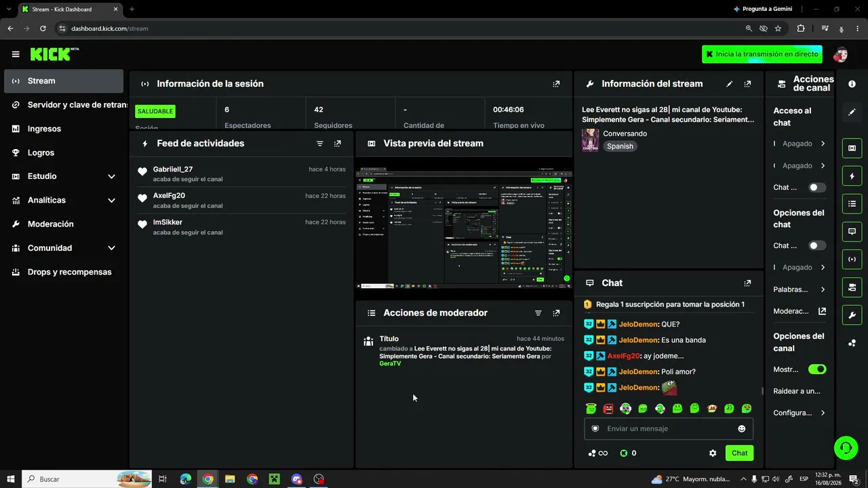868x488 pixels.
Task: Open the user avatar menu
Action: 841,54
